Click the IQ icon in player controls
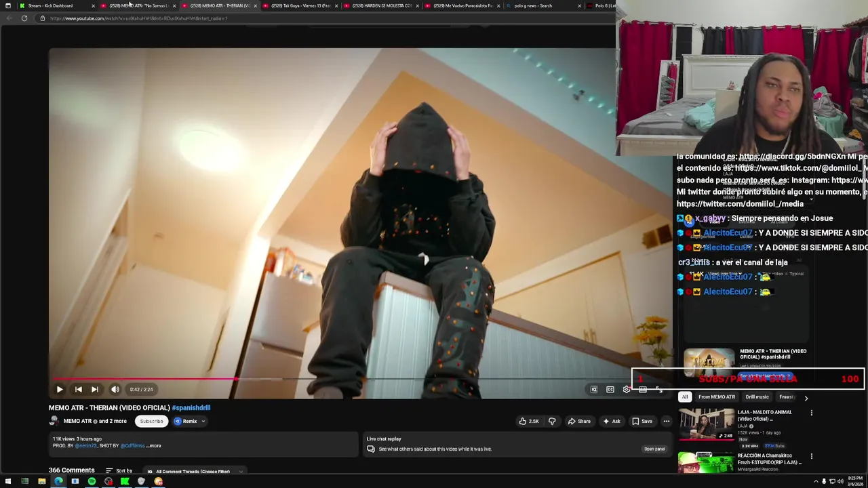Viewport: 868px width, 488px height. click(x=593, y=389)
